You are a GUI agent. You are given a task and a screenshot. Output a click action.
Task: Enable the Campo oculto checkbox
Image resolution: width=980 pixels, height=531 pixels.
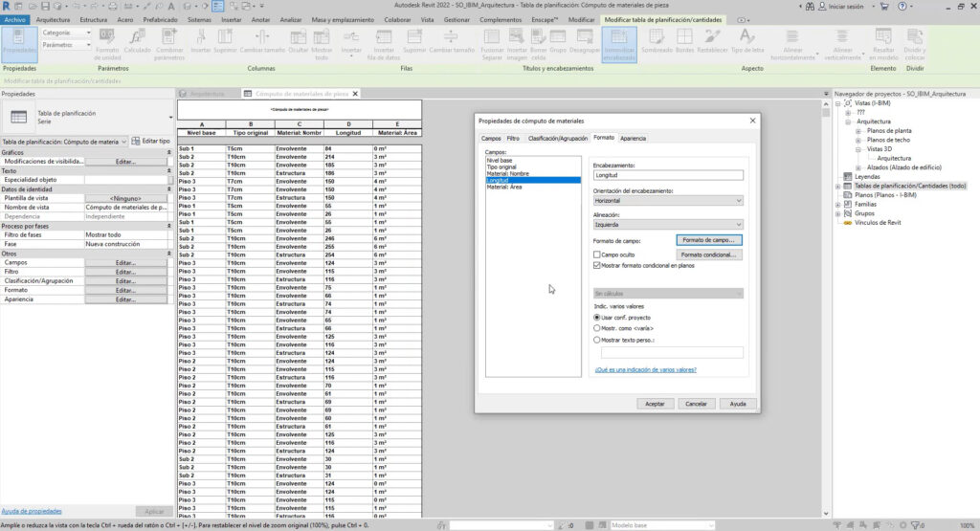597,255
